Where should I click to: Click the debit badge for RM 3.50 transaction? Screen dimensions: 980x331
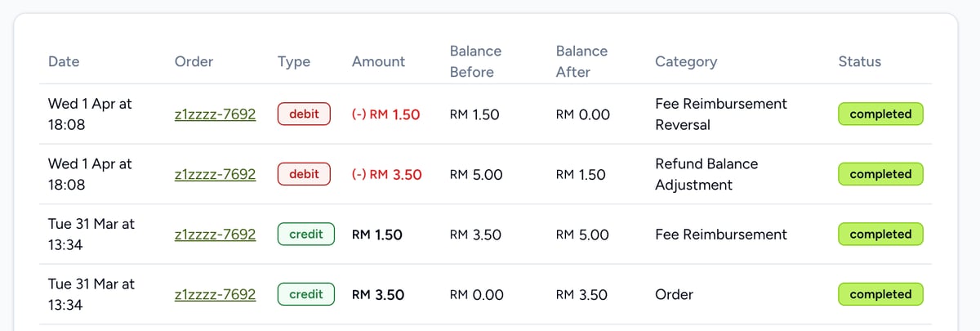[304, 174]
